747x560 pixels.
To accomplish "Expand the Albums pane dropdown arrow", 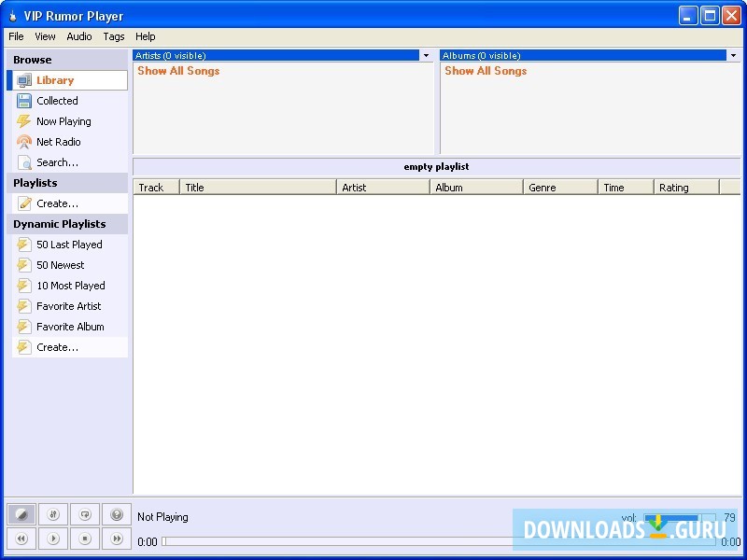I will point(734,56).
